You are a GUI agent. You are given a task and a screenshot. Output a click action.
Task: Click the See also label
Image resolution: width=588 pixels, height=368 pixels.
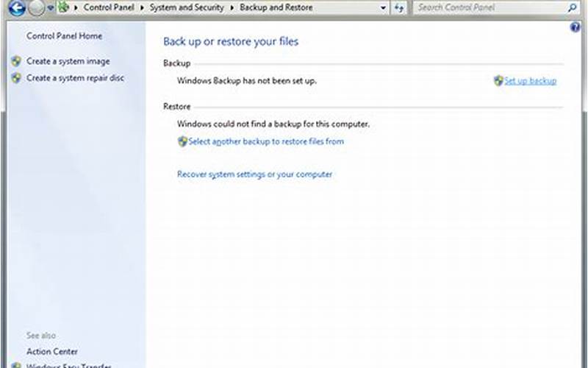pos(41,336)
